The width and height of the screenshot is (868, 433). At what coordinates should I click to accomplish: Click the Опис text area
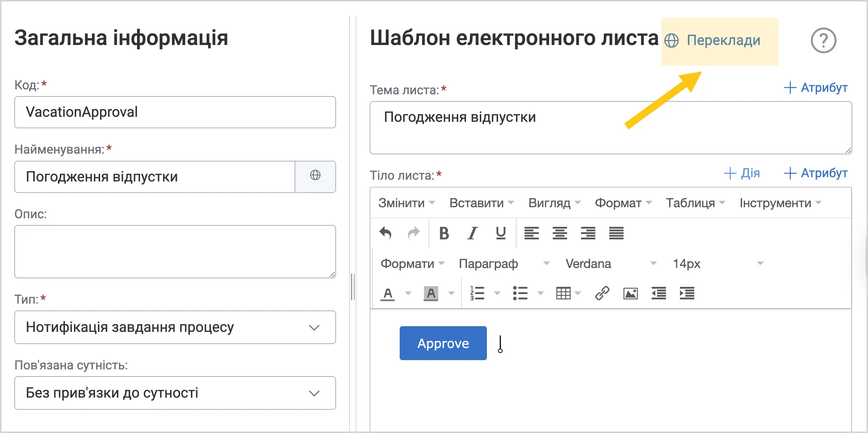[x=175, y=252]
